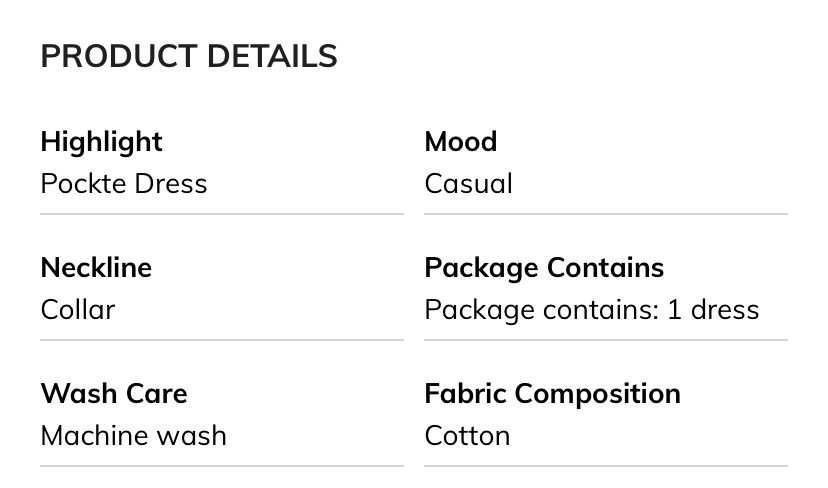The width and height of the screenshot is (828, 488).
Task: Click the divider line under Pockte Dress
Action: point(222,214)
